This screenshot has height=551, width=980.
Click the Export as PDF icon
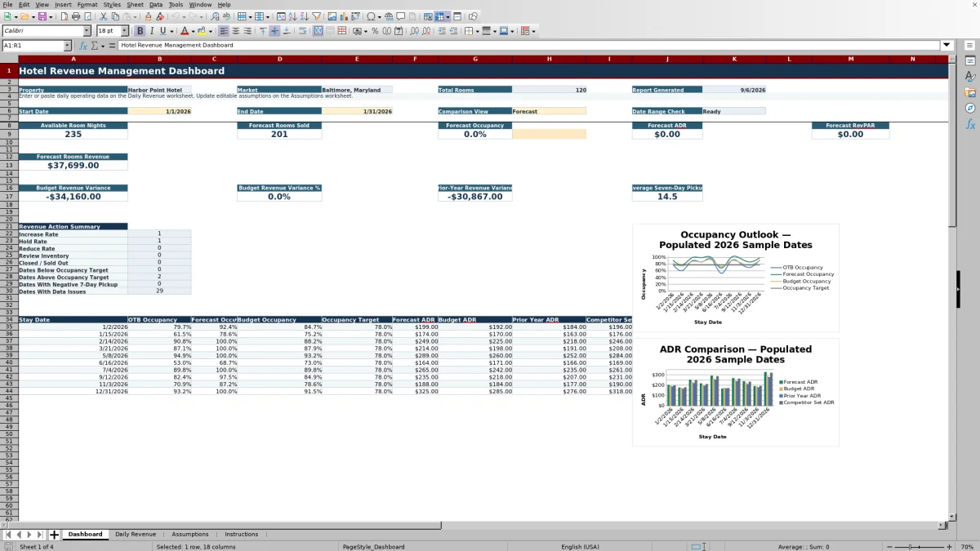tap(63, 16)
